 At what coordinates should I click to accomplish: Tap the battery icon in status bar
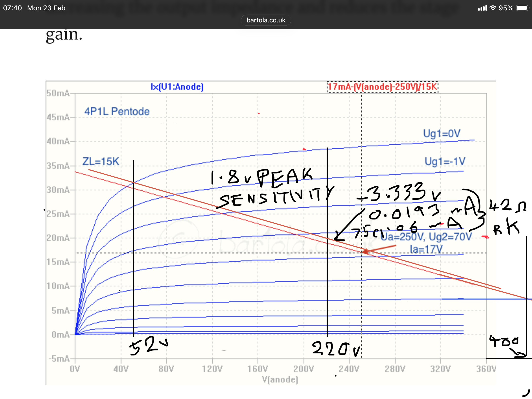[x=522, y=8]
